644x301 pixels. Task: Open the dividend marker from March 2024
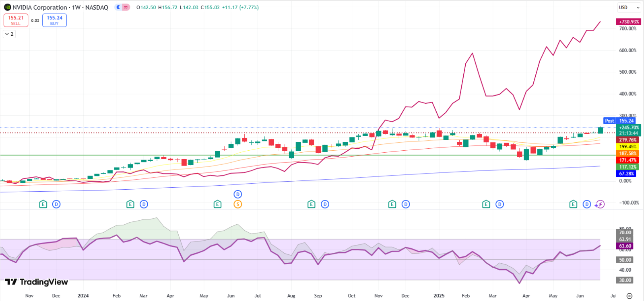pyautogui.click(x=144, y=204)
